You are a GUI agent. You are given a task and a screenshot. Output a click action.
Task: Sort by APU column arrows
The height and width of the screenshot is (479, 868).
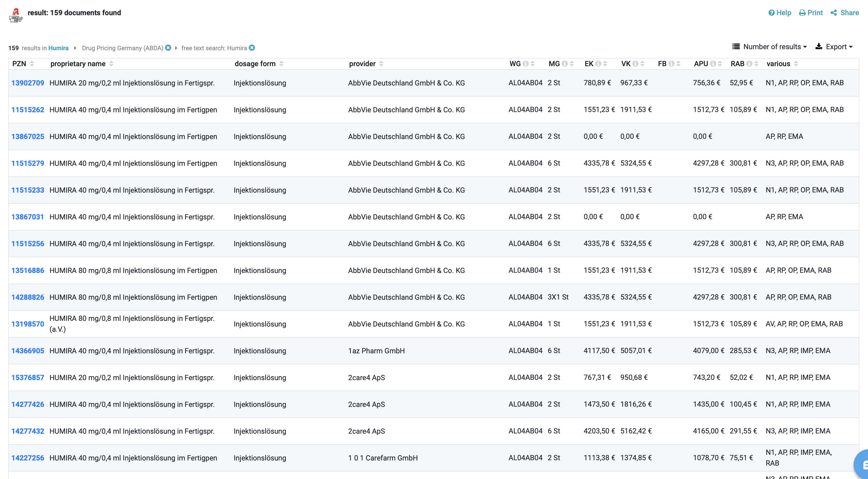coord(720,64)
